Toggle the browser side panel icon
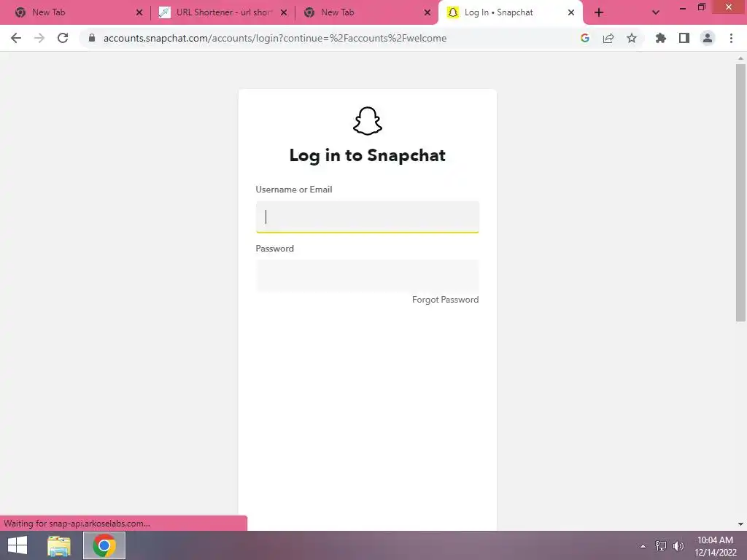The width and height of the screenshot is (747, 560). coord(684,38)
